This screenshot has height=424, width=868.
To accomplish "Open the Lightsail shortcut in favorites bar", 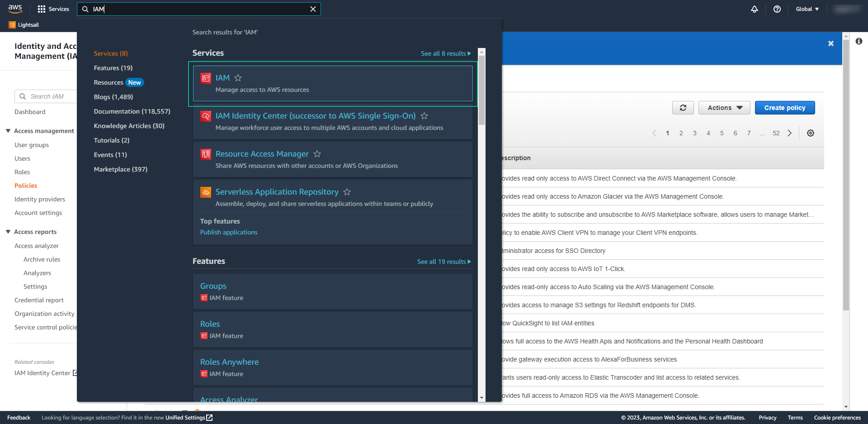I will tap(24, 25).
